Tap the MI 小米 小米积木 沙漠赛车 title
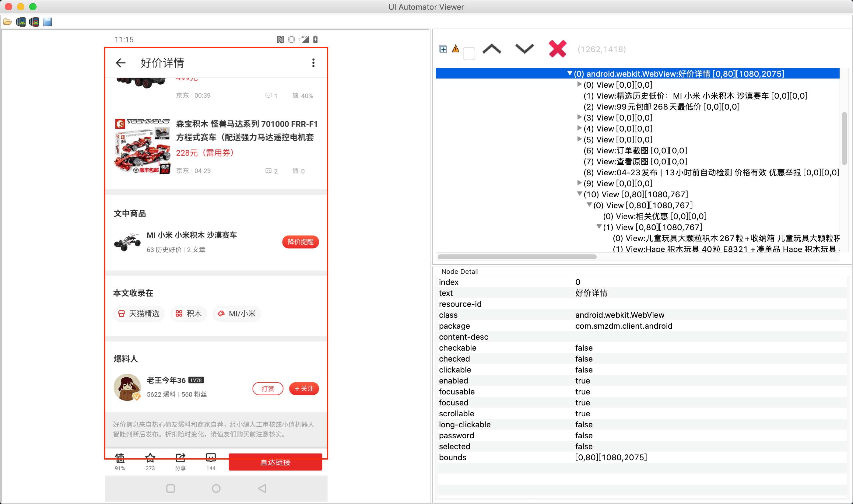The height and width of the screenshot is (504, 853). (191, 235)
